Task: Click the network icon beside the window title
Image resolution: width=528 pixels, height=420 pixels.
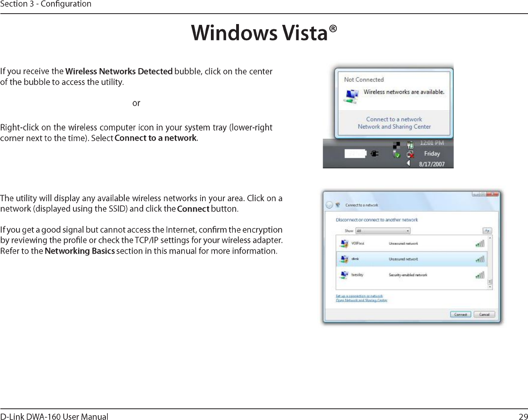Action: [x=338, y=205]
